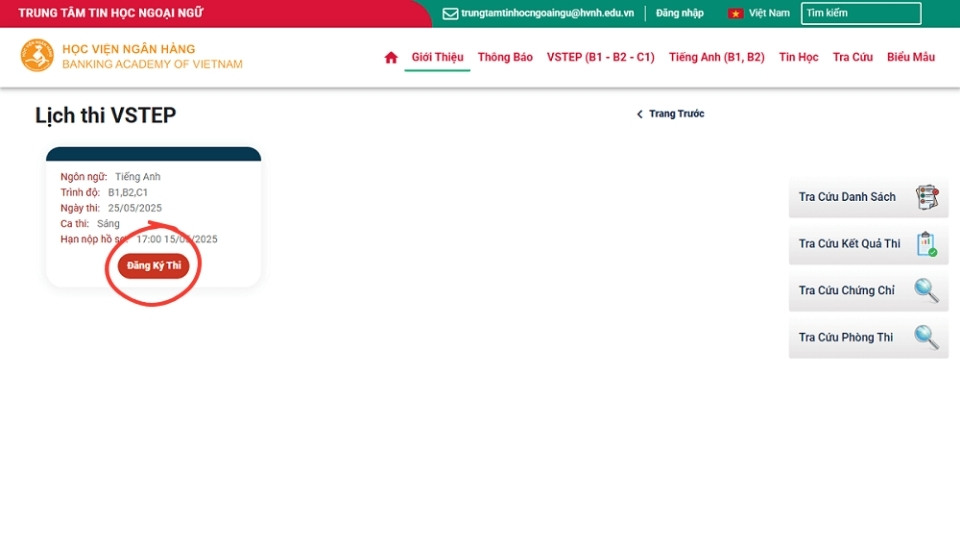Screen dimensions: 960x540
Task: Click the language value Tiếng Anh
Action: point(138,177)
